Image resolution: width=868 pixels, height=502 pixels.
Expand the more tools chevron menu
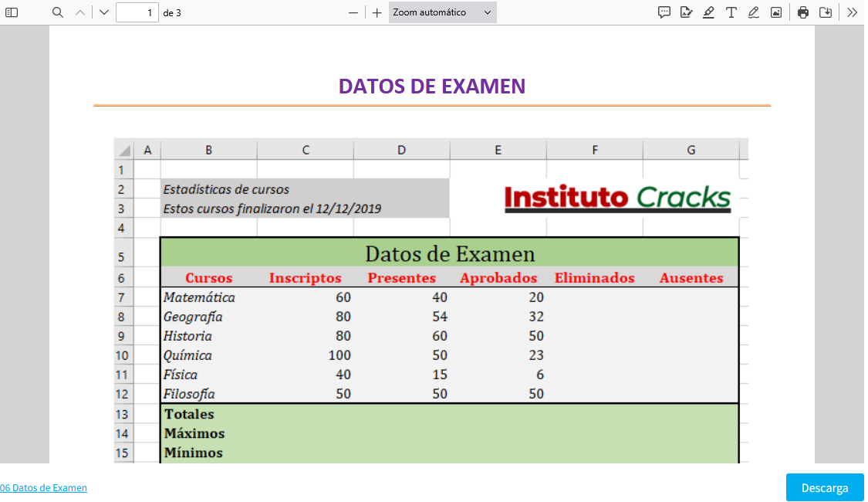click(x=852, y=12)
